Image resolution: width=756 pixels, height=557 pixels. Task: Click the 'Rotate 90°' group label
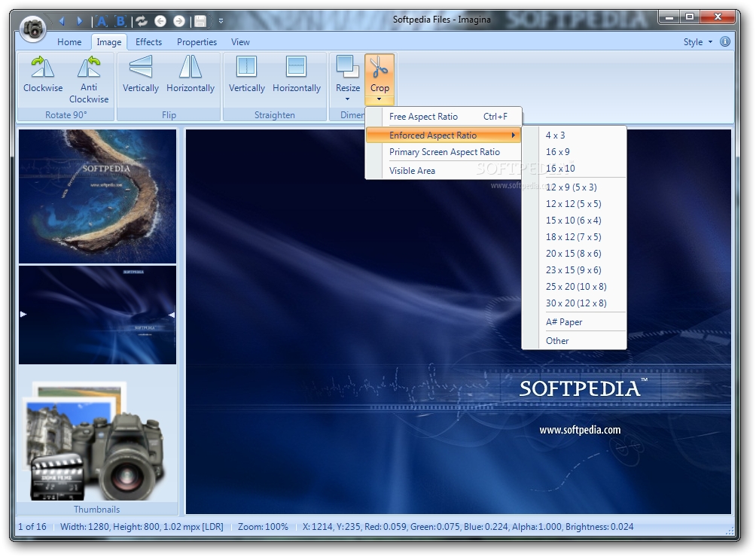pos(66,115)
